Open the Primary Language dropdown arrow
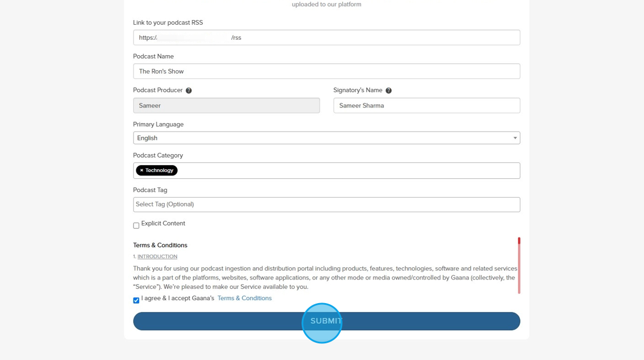Viewport: 644px width, 360px height. pos(515,138)
